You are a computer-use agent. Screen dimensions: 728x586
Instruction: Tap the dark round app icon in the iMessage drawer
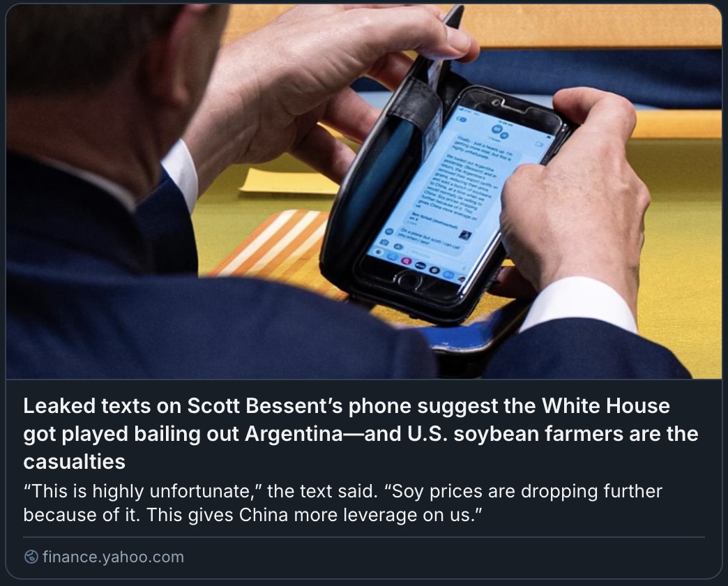pos(420,266)
